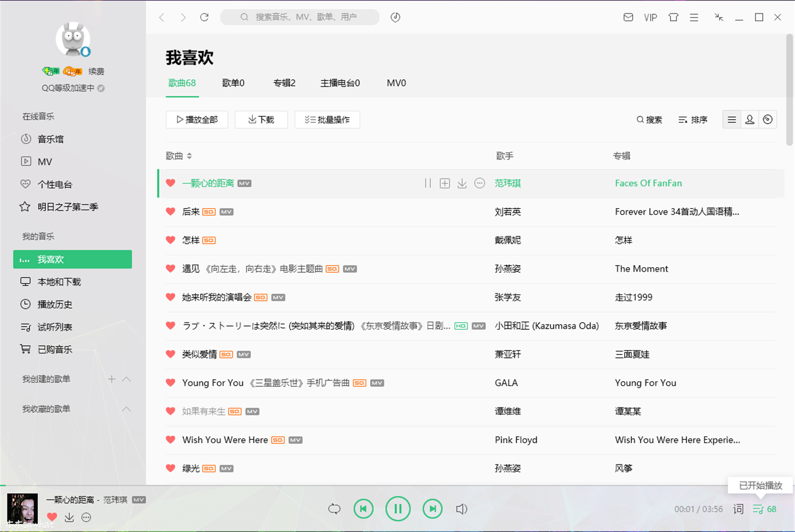Open 个性电台 in the sidebar
795x532 pixels.
click(x=55, y=185)
